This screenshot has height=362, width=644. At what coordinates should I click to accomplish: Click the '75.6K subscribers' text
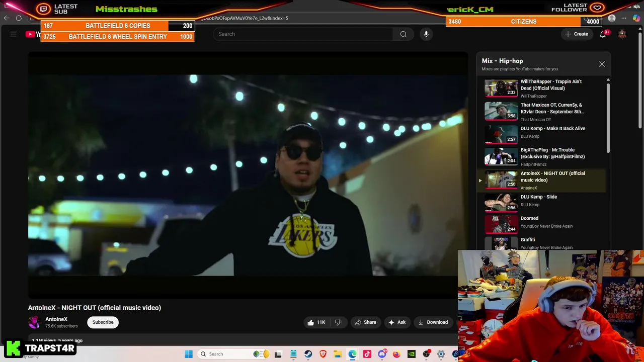(61, 326)
